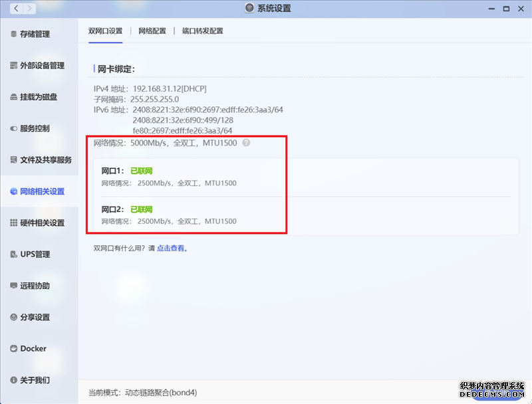Select the mount as disk (挂载为磁盘) icon

(x=13, y=97)
